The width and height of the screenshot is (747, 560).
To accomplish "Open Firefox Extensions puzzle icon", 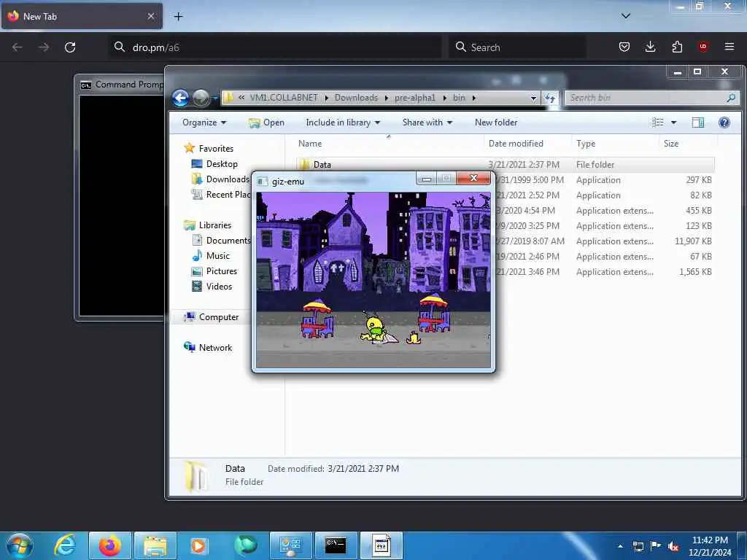I will (677, 47).
